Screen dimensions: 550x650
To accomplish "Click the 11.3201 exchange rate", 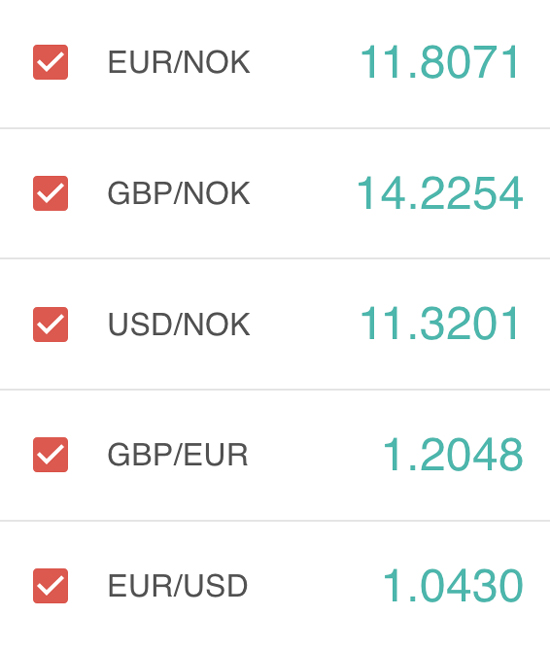I will 439,323.
